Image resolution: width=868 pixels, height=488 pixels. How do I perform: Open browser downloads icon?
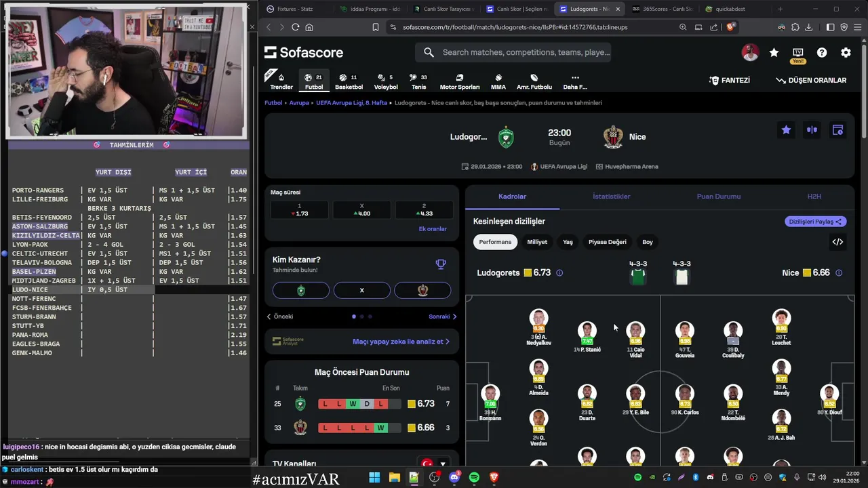click(808, 27)
